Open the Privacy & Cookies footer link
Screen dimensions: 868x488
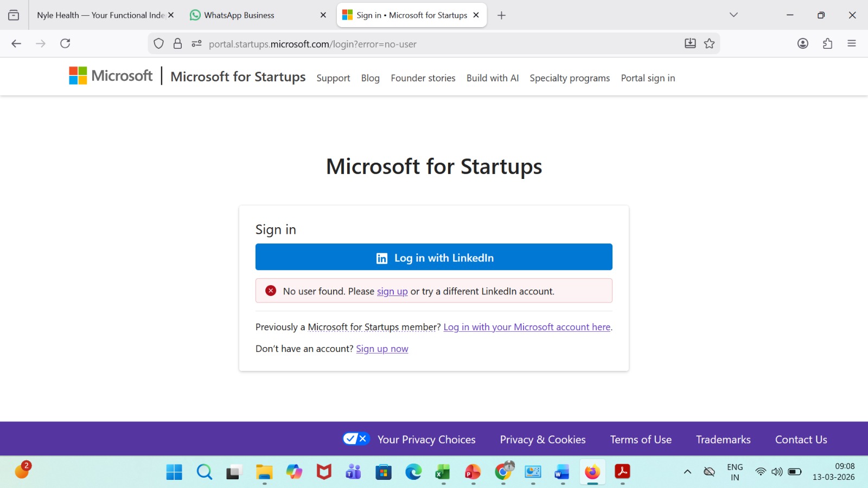point(542,440)
